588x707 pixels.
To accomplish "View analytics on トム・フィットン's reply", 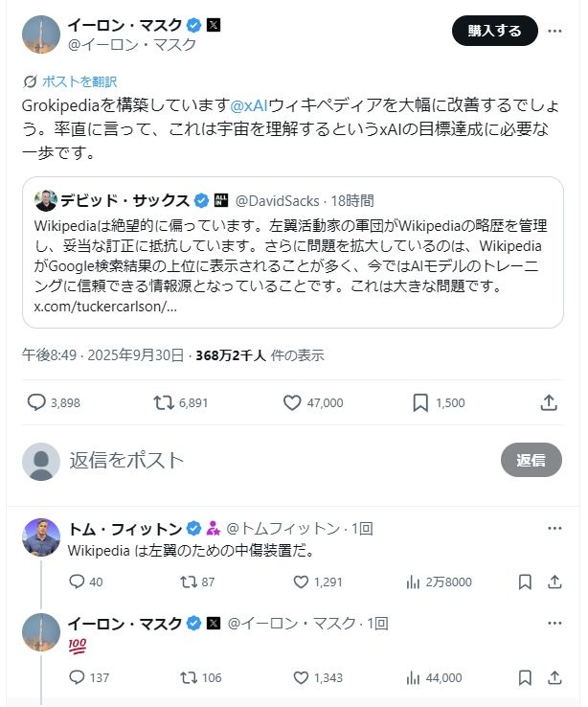I will 414,582.
